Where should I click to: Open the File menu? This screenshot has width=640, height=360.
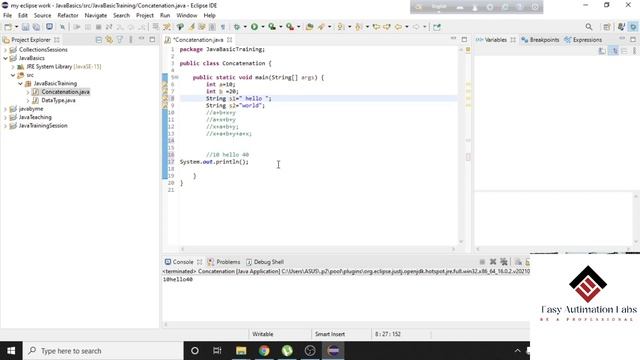click(x=7, y=16)
